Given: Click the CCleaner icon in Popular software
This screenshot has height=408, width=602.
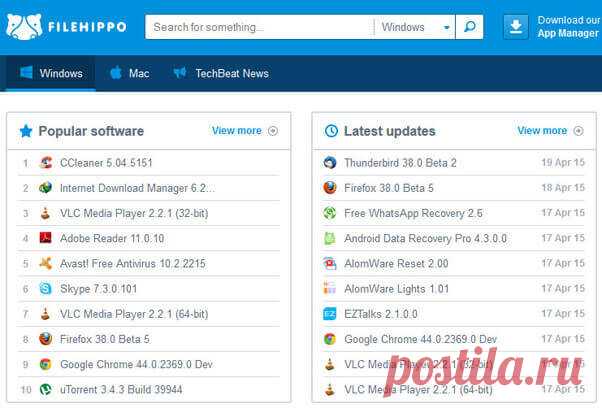Looking at the screenshot, I should pyautogui.click(x=46, y=163).
